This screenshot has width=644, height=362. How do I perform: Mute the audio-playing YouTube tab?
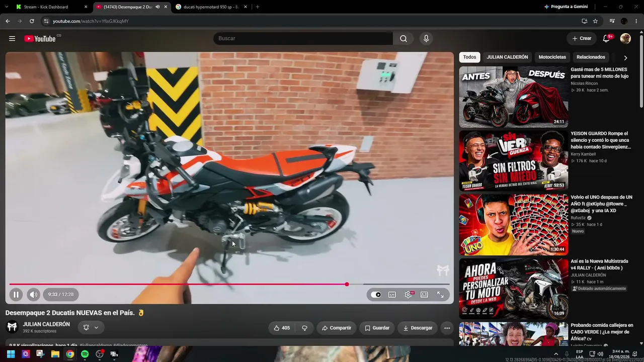pyautogui.click(x=157, y=7)
